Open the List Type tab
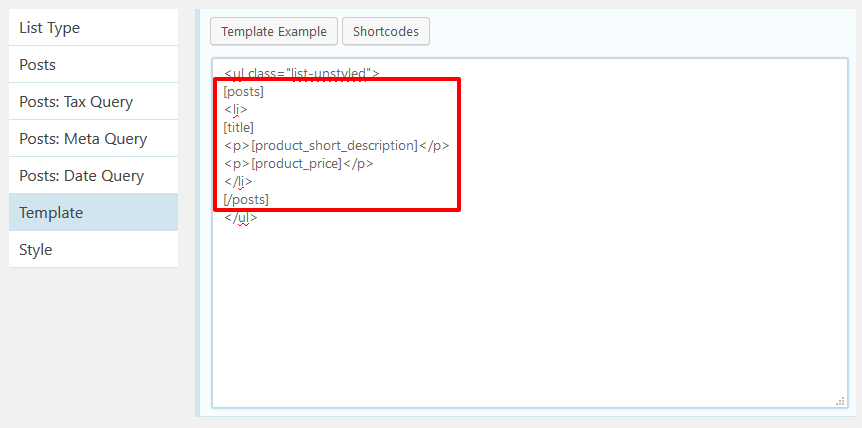 (93, 28)
